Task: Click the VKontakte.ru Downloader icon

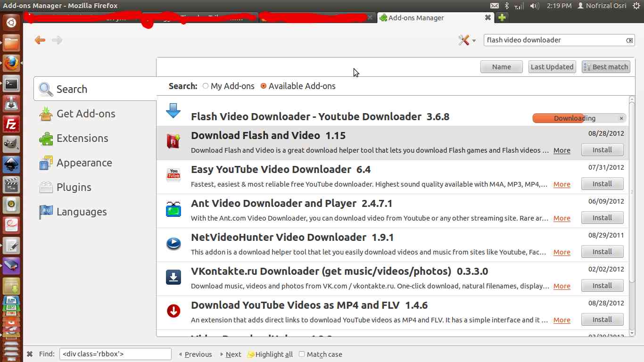Action: (x=173, y=277)
